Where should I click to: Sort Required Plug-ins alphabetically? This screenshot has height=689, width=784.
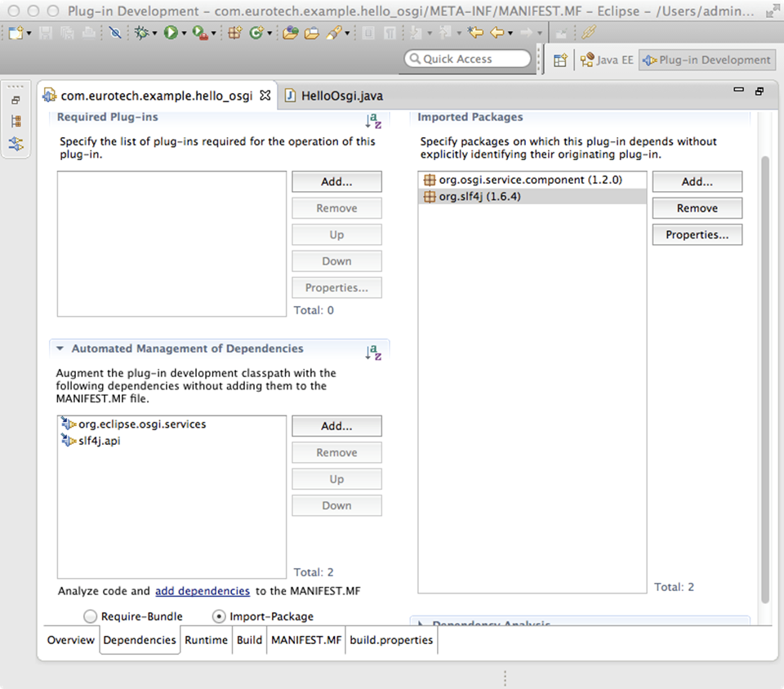coord(373,121)
